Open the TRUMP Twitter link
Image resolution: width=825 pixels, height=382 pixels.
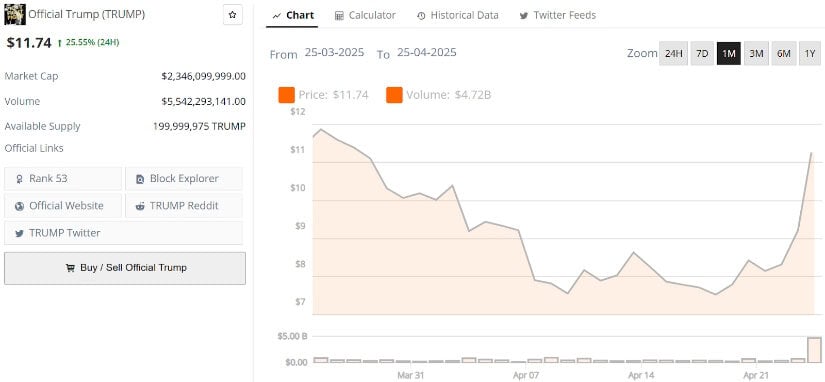123,233
